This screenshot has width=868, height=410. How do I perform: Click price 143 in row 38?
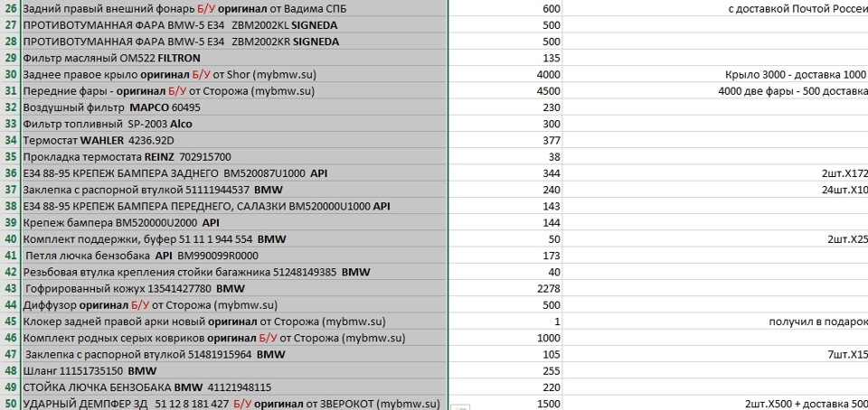[505, 206]
